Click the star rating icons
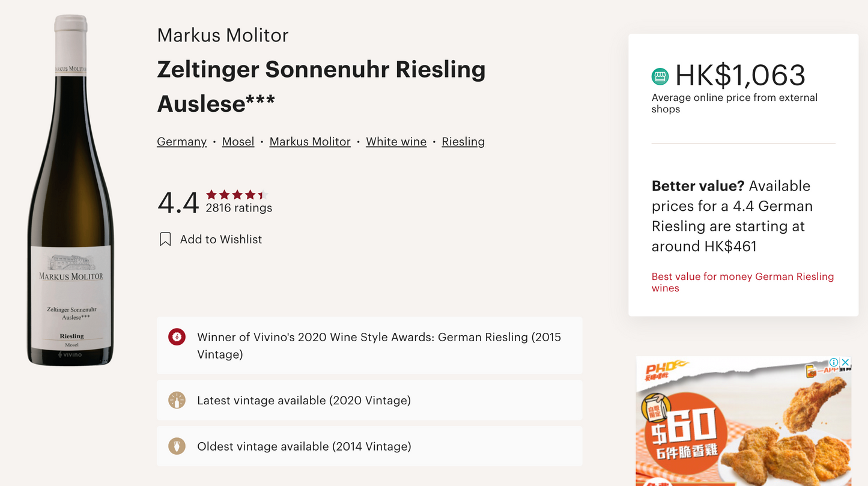 tap(237, 195)
